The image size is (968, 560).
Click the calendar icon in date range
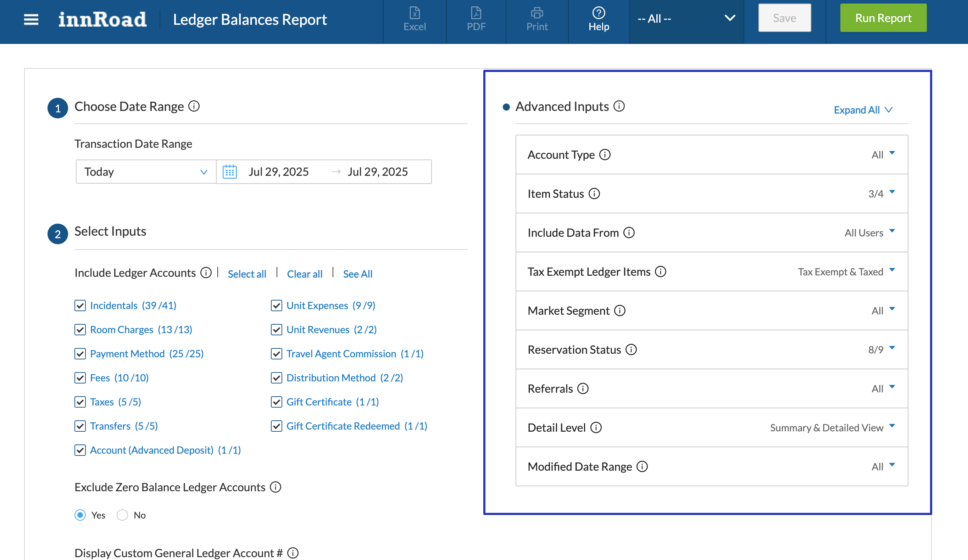click(230, 172)
